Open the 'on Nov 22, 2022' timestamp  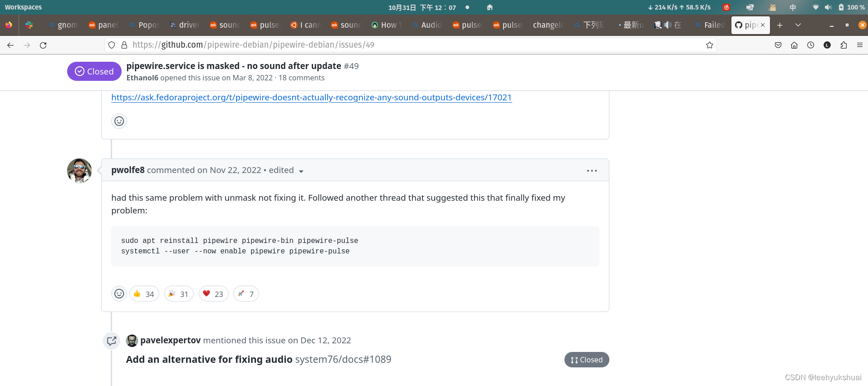coord(229,170)
